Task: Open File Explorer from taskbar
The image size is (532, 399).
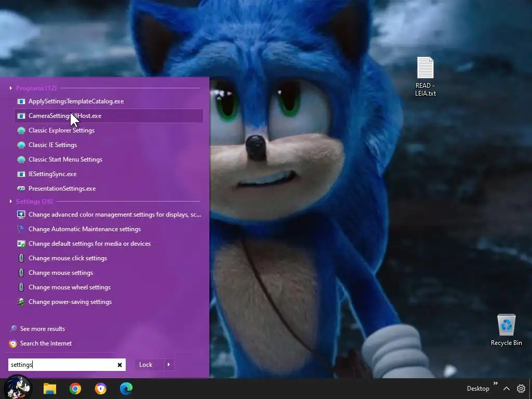Action: 50,389
